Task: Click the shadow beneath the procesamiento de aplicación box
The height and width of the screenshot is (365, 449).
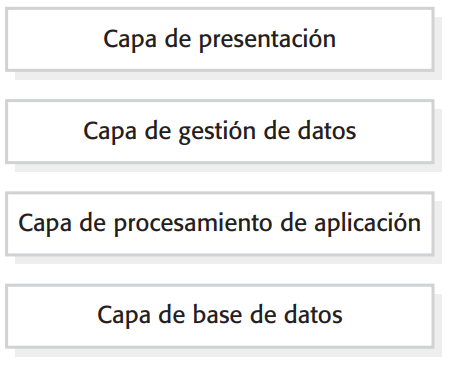Action: tap(228, 260)
